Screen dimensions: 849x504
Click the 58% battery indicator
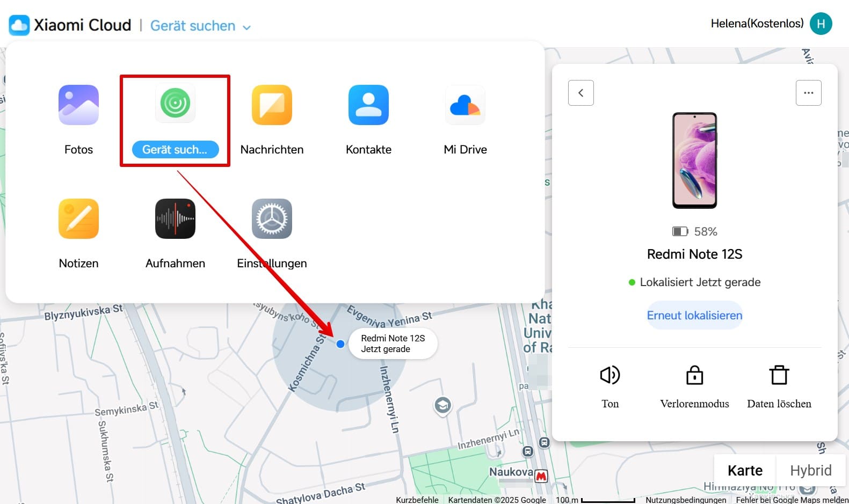point(694,231)
